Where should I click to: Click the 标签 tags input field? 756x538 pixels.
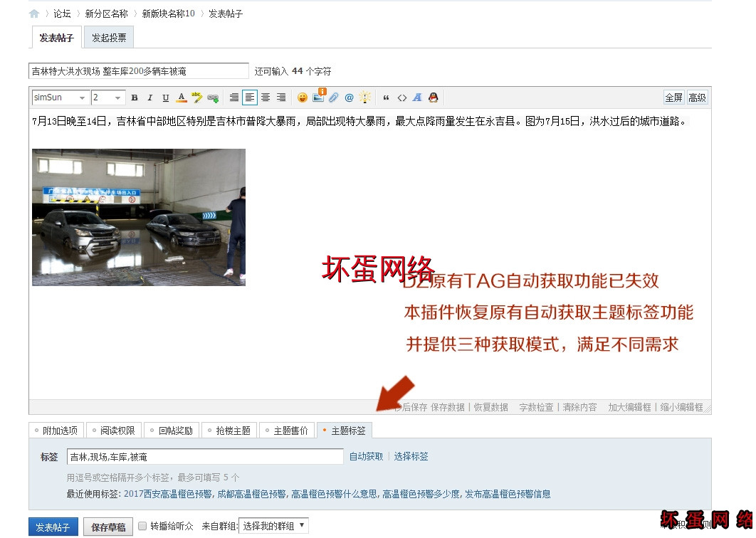point(205,457)
